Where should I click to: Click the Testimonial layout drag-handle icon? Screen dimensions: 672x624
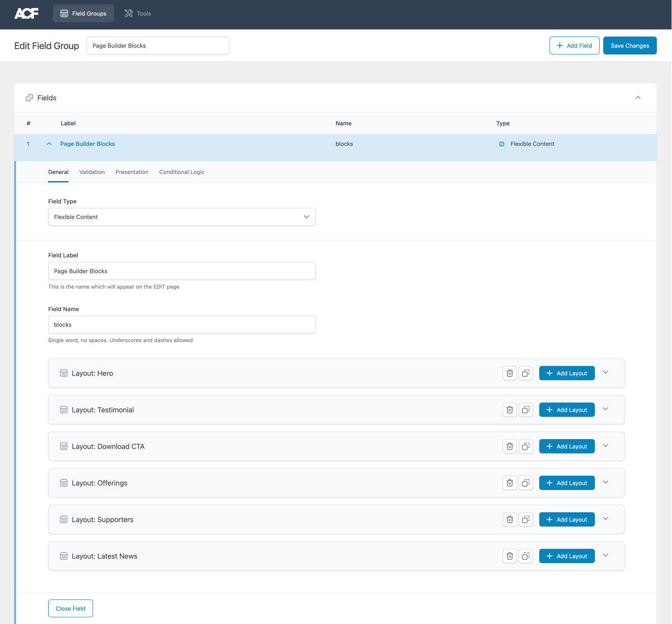point(64,410)
